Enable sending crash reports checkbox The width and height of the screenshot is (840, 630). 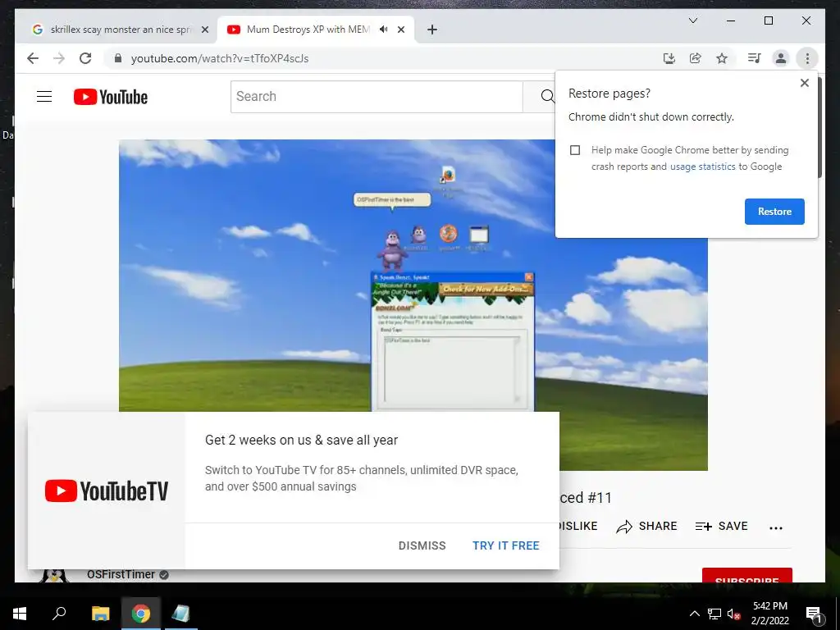[x=575, y=150]
